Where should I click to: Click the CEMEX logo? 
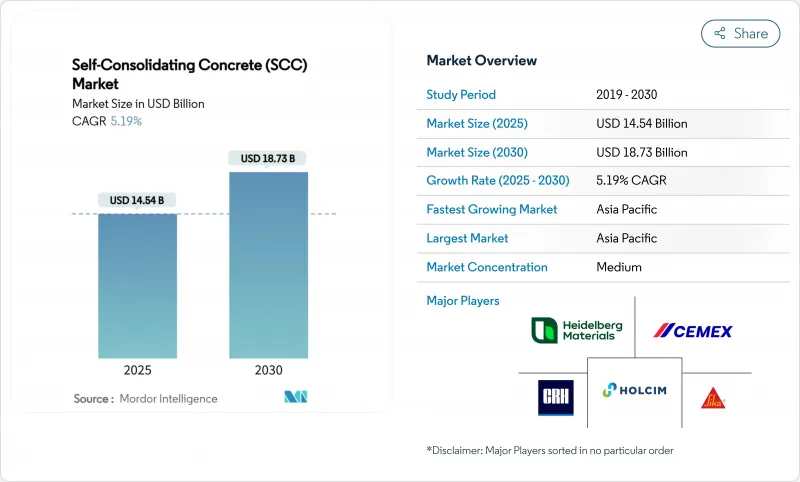click(x=693, y=330)
